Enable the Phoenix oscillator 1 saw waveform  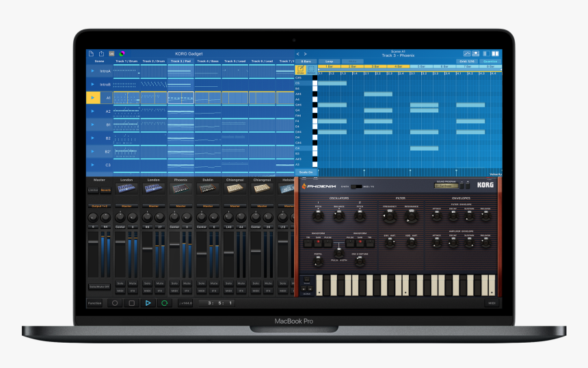[x=318, y=243]
